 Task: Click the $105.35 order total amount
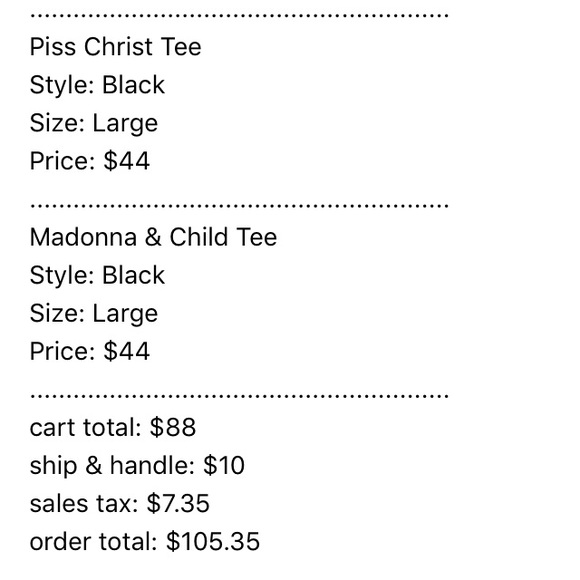click(213, 542)
